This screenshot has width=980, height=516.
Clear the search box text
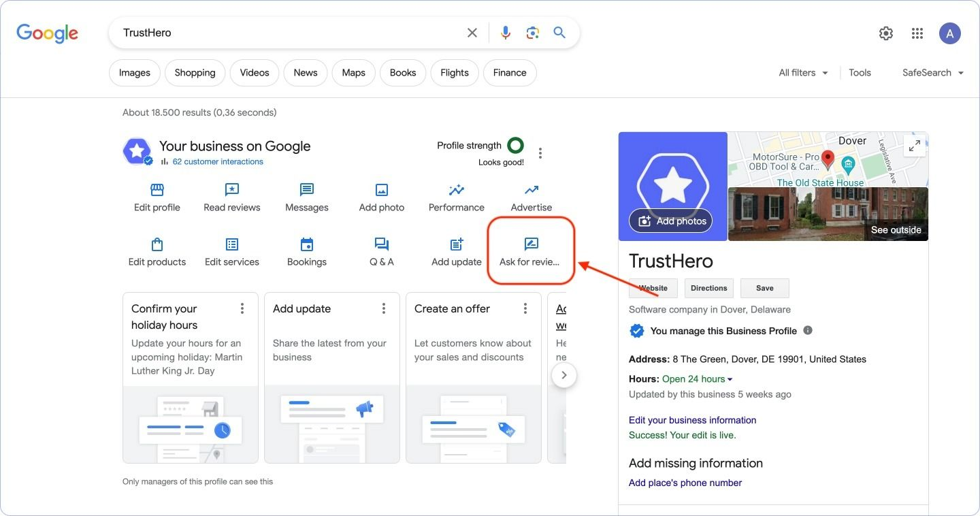coord(472,33)
